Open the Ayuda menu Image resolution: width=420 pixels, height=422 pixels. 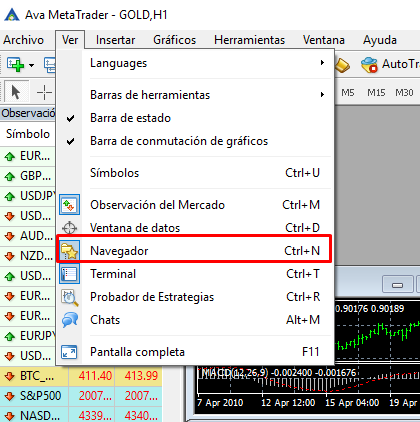coord(380,40)
